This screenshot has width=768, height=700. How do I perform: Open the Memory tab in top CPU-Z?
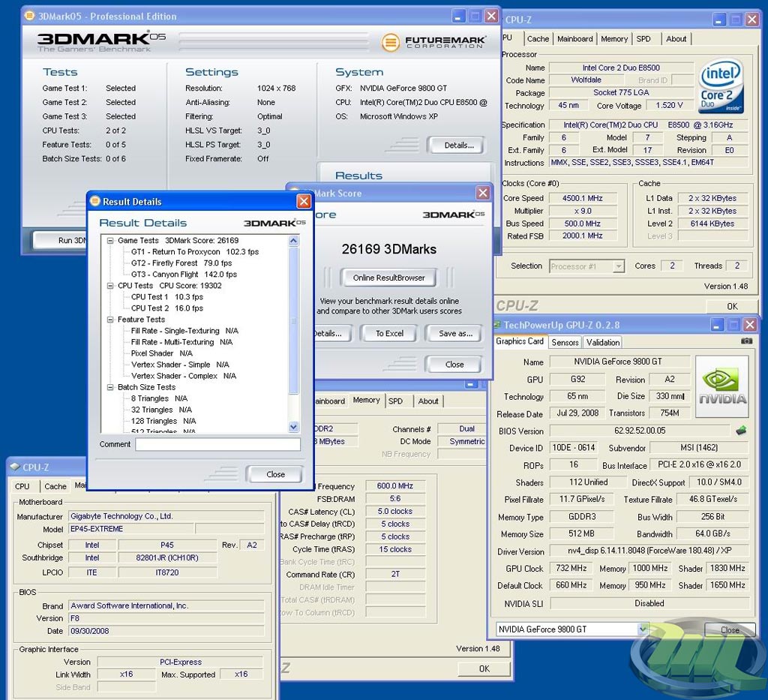point(614,39)
